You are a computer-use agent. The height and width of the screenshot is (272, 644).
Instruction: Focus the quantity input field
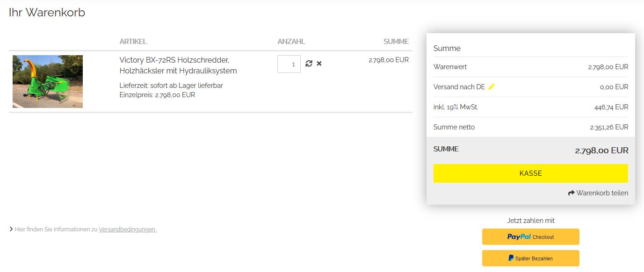coord(289,64)
